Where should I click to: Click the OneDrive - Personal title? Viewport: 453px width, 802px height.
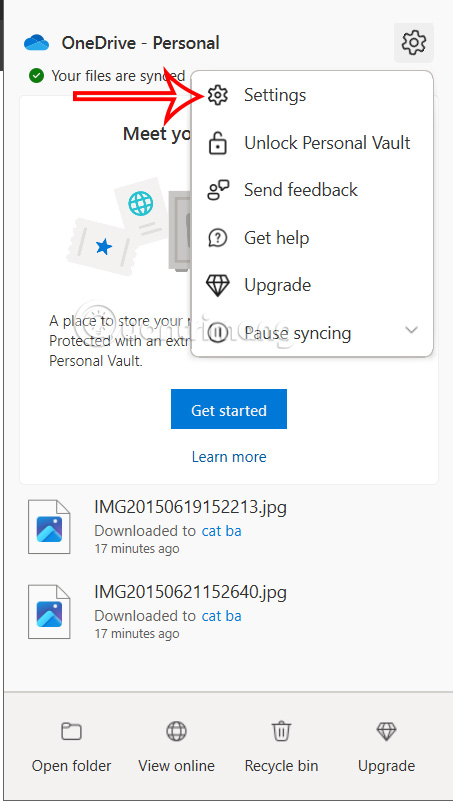(x=141, y=43)
